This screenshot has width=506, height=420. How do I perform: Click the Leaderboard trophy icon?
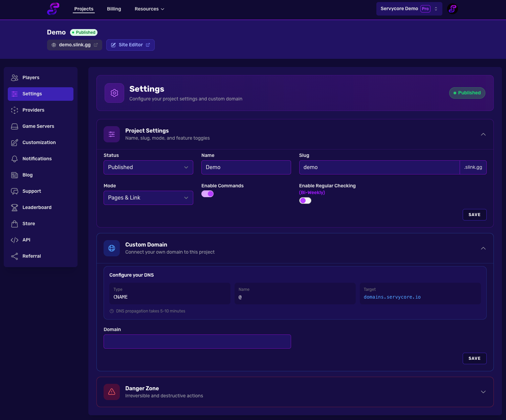click(15, 207)
